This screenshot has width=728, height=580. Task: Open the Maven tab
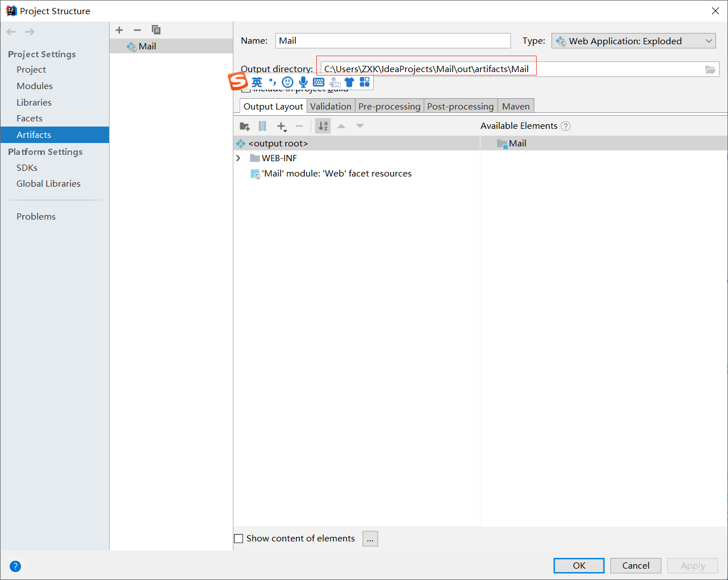pos(516,106)
